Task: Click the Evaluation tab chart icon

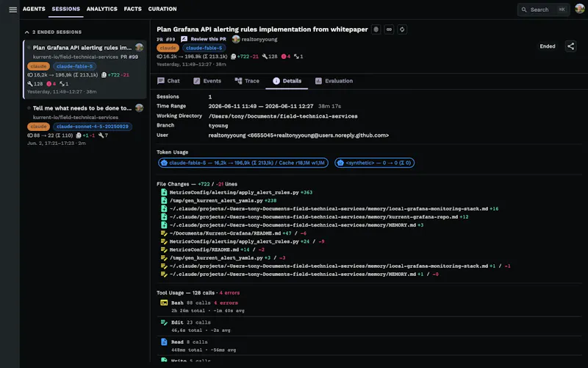Action: click(318, 81)
